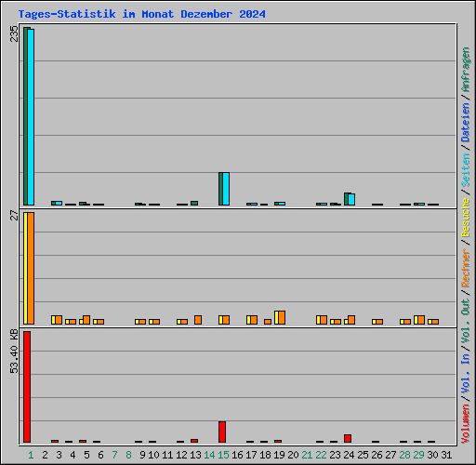Select day 22 on the x-axis

321,455
